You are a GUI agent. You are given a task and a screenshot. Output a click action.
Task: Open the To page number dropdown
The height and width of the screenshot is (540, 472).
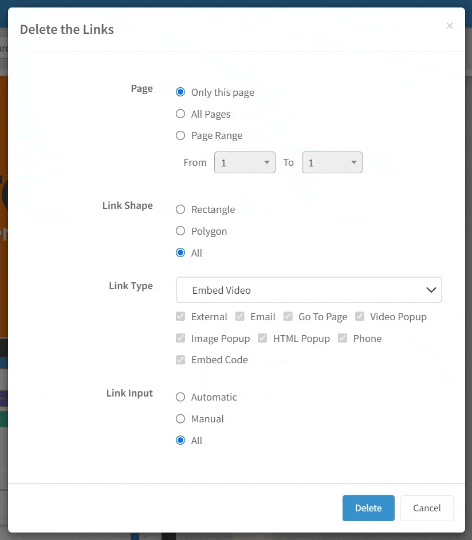332,162
